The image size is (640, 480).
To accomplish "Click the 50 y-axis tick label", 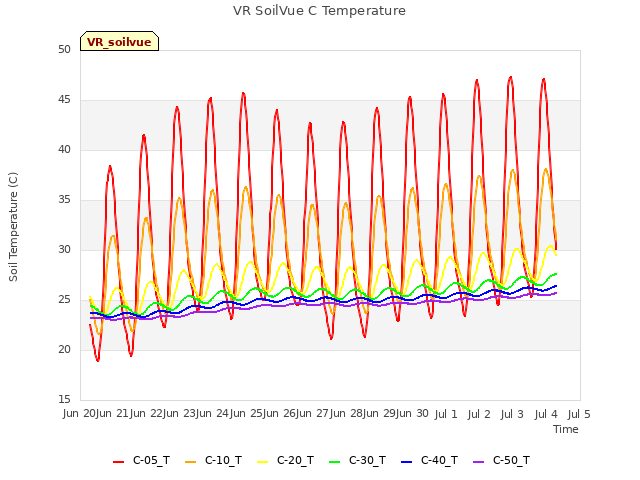I will 64,50.
